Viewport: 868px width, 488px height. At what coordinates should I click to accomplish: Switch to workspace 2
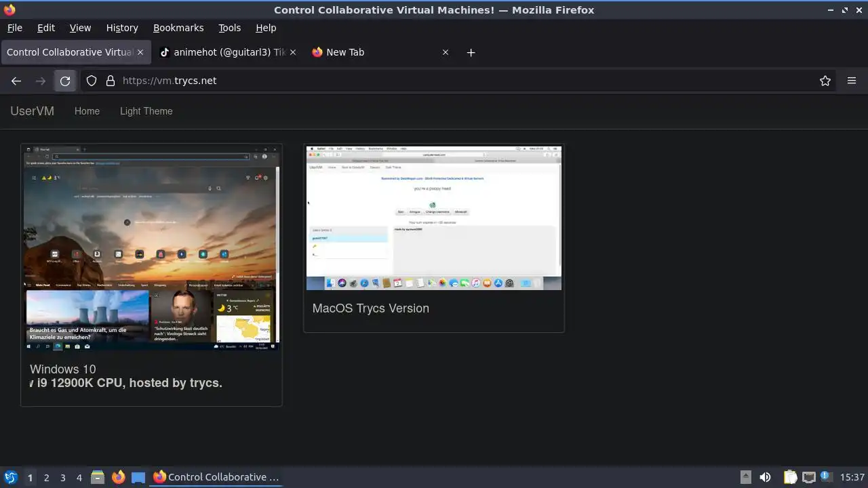point(46,478)
